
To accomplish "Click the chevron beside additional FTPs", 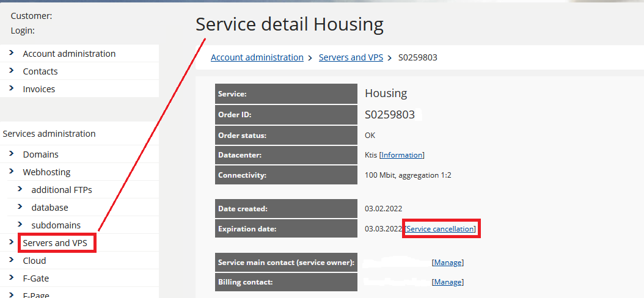I will (20, 189).
